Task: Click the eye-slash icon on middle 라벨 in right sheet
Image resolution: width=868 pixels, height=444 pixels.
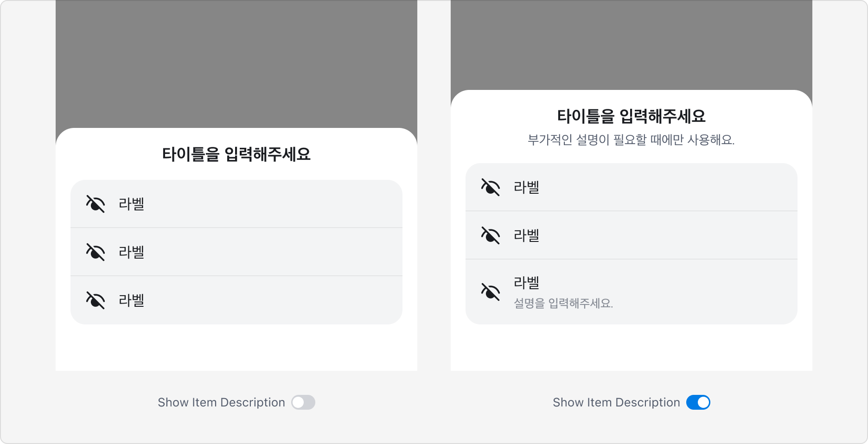Action: [491, 236]
